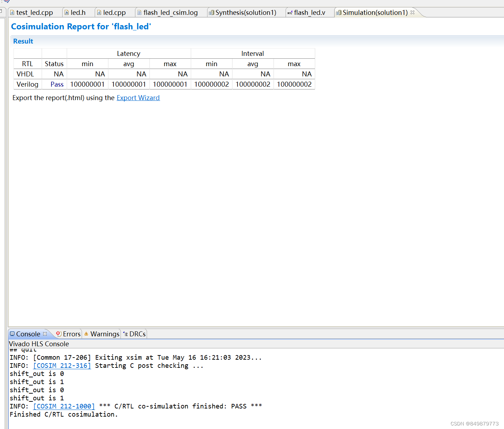504x429 pixels.
Task: Click the COSIM 212-1000 console link
Action: tap(64, 406)
